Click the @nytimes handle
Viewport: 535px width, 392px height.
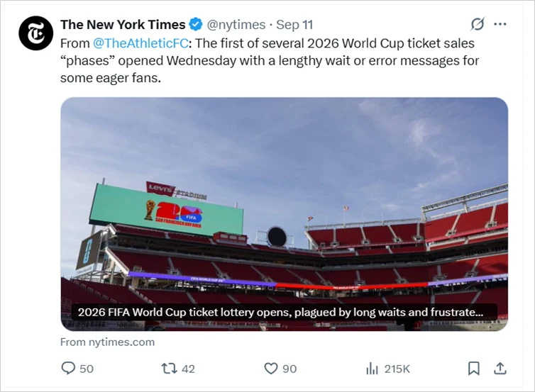coord(236,25)
